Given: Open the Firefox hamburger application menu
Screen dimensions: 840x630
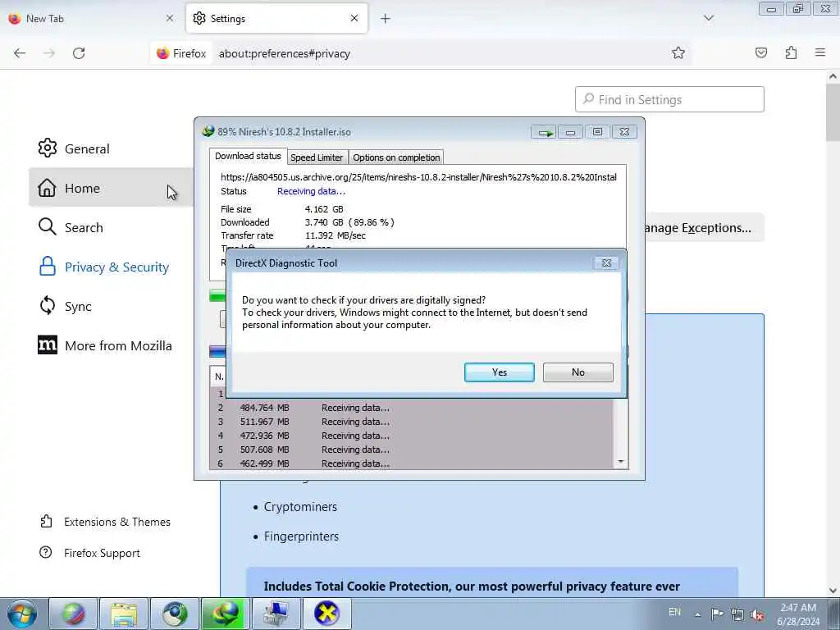Looking at the screenshot, I should point(820,52).
